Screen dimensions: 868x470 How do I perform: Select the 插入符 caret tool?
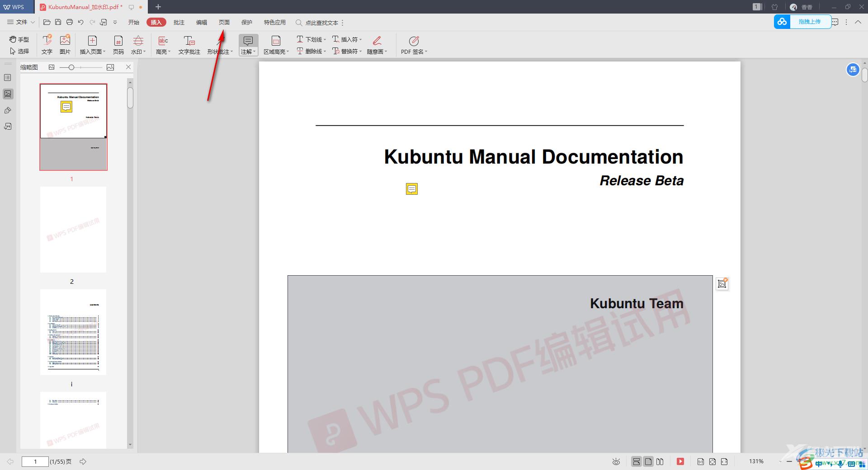(x=347, y=39)
